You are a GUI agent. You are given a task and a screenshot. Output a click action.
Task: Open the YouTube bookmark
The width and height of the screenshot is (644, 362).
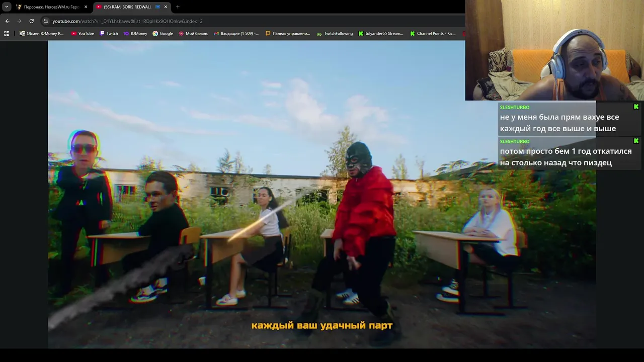(x=83, y=34)
